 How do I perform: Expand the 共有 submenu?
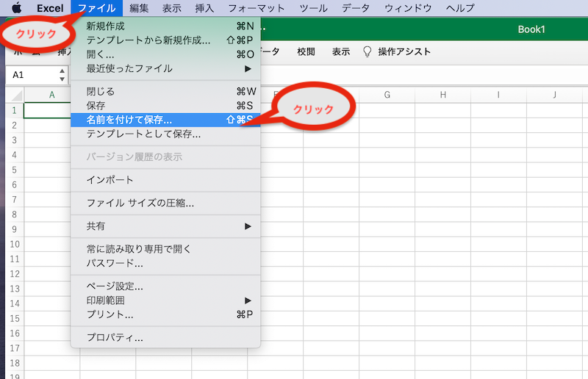point(165,226)
